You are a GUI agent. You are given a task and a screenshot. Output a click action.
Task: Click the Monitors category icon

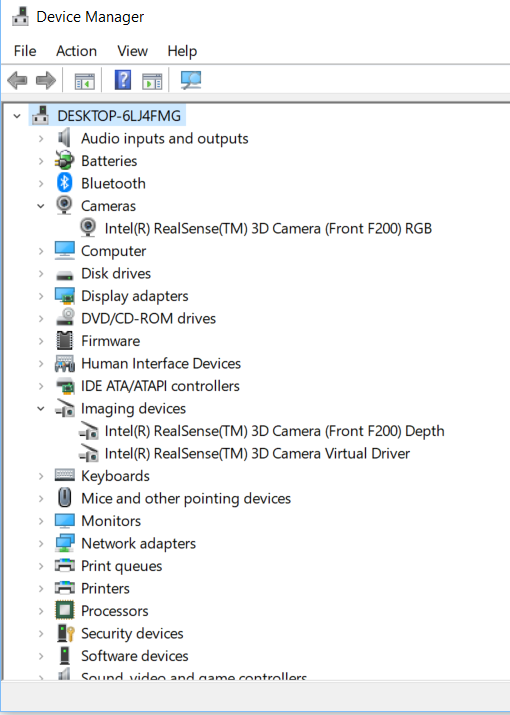pos(64,520)
